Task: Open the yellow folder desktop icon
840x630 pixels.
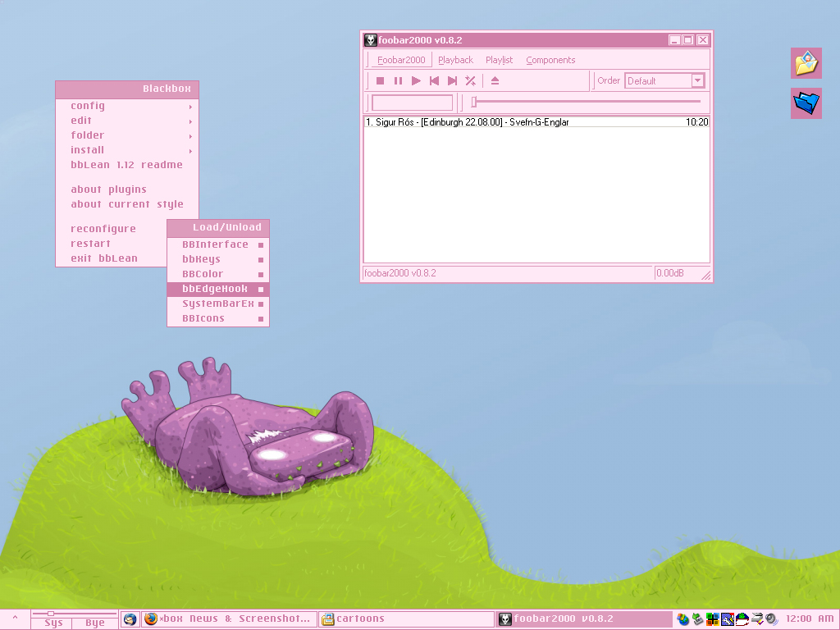Action: [806, 63]
